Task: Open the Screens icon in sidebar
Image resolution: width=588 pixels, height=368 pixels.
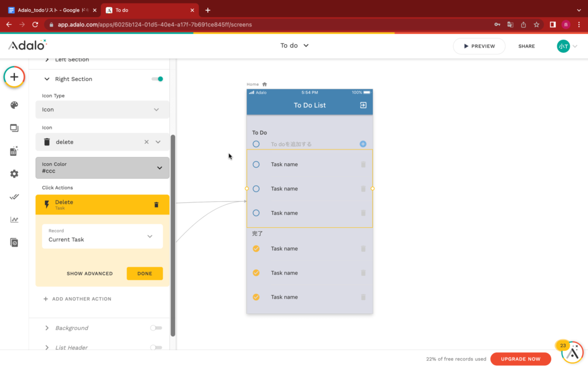Action: click(14, 128)
